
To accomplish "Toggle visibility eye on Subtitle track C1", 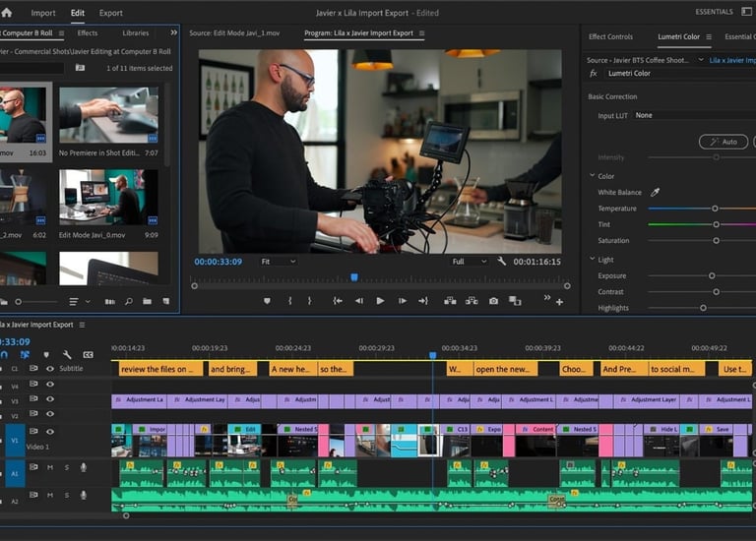I will pos(50,369).
